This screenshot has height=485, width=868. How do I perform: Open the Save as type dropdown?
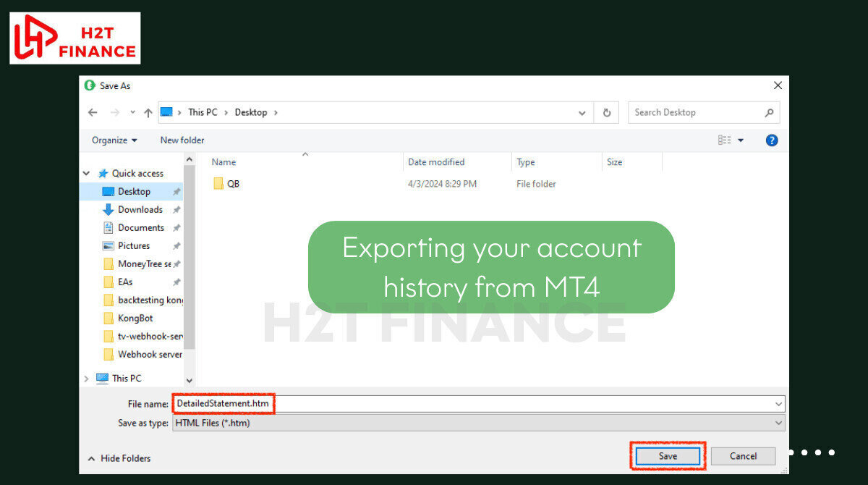(x=778, y=423)
